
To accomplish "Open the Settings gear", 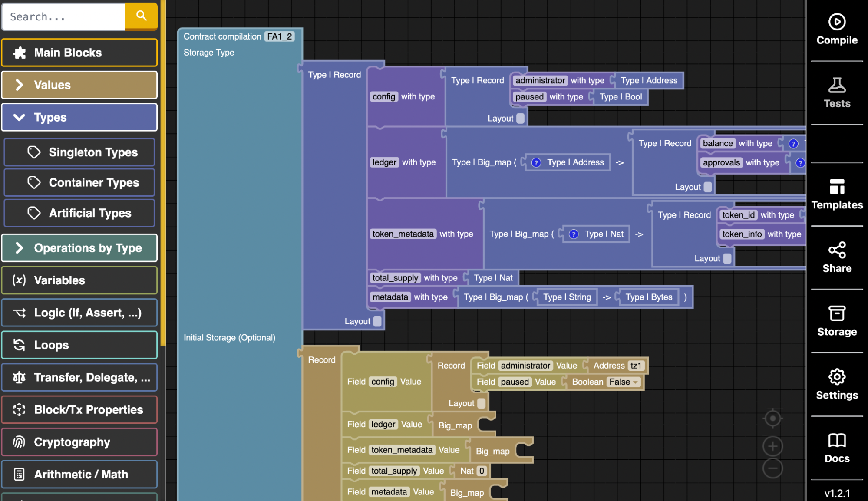I will pyautogui.click(x=836, y=377).
